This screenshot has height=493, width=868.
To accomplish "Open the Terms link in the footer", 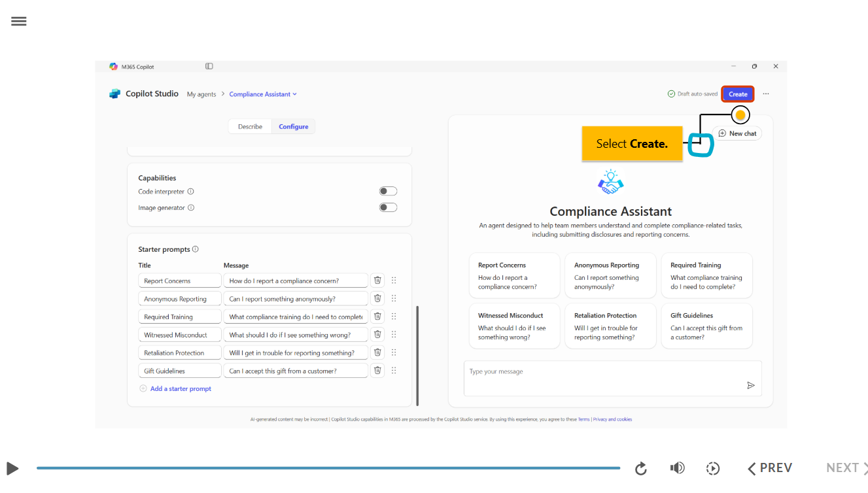I will coord(583,419).
